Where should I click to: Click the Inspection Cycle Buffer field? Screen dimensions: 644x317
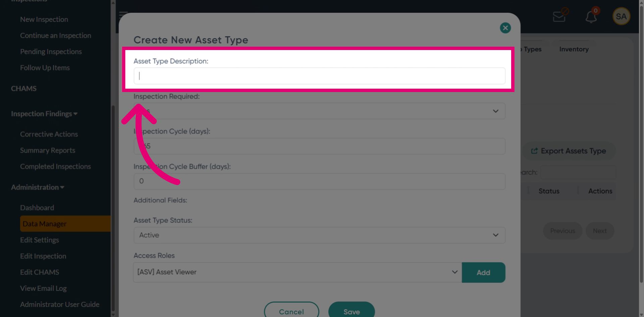(x=319, y=181)
